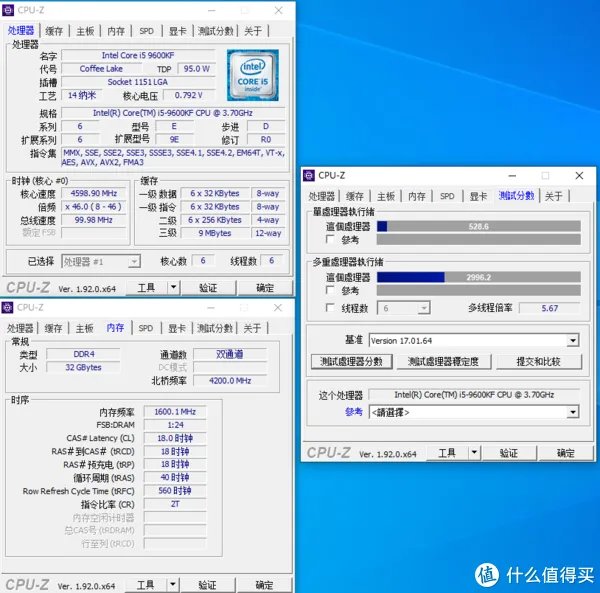
Task: Click 确定 button in memory window
Action: click(264, 585)
